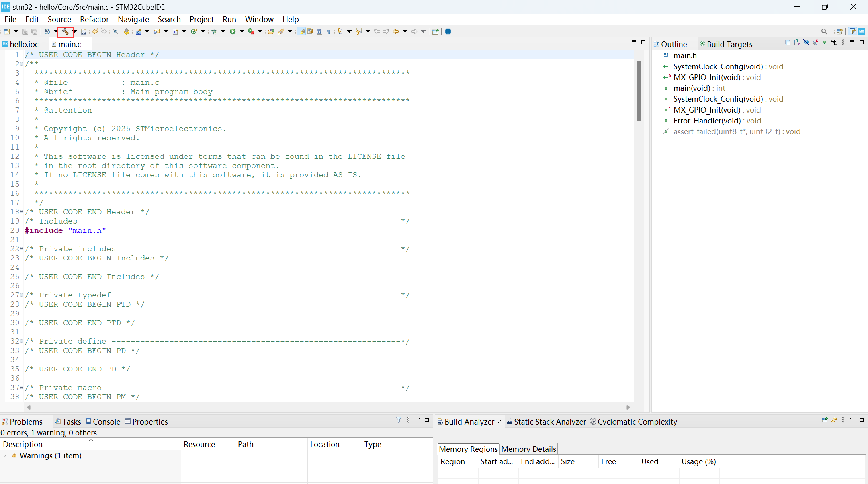Switch to the Static Stack Analyzer tab
868x484 pixels.
pyautogui.click(x=547, y=422)
